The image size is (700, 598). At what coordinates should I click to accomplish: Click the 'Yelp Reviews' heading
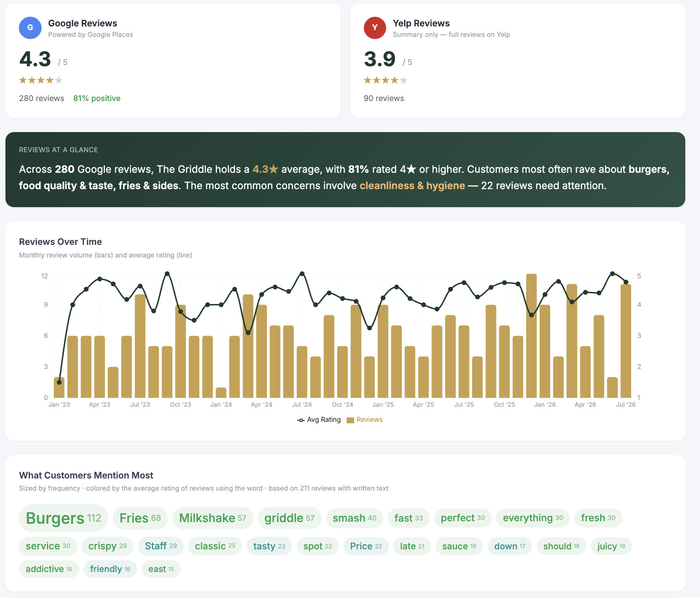point(421,23)
